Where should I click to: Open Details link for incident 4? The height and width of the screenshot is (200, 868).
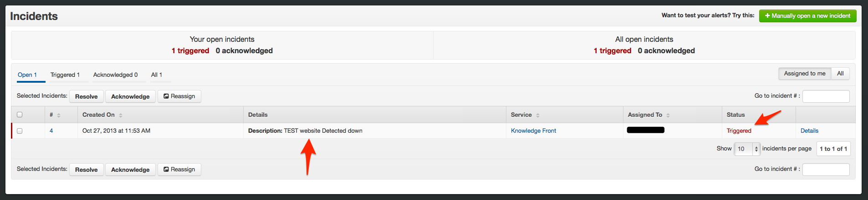(809, 131)
